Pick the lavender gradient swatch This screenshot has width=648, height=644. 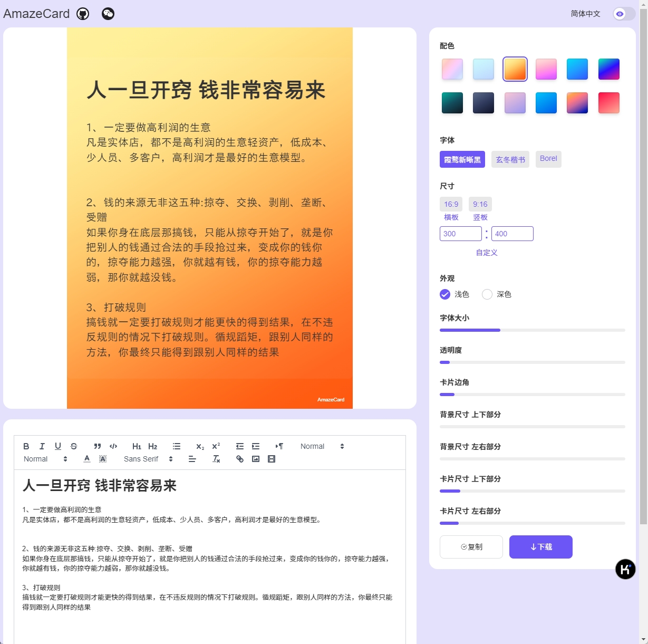515,103
